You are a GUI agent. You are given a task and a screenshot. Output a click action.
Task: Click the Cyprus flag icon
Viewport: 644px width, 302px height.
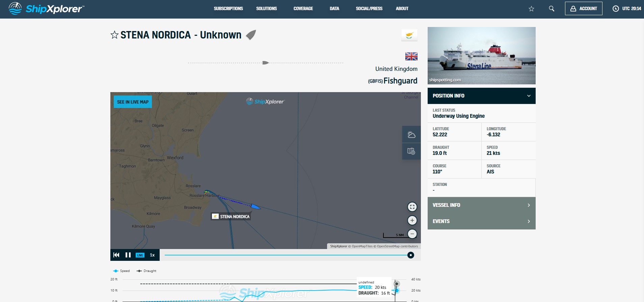coord(409,35)
